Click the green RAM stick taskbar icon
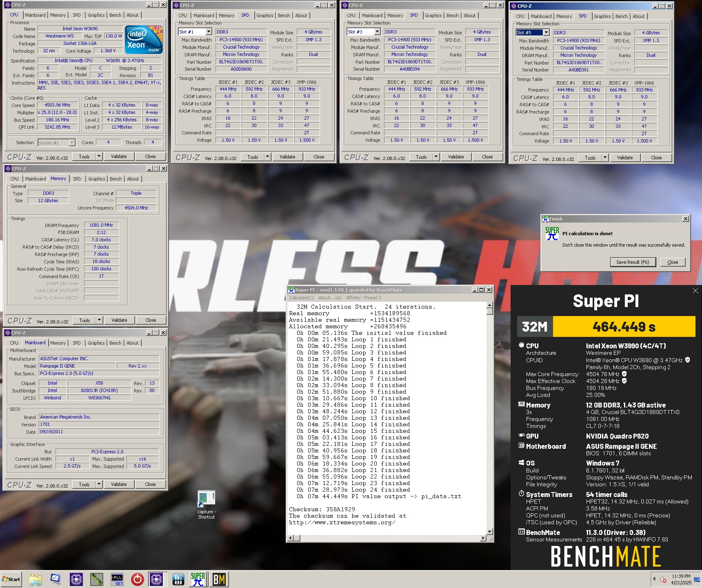702x588 pixels. (x=97, y=579)
